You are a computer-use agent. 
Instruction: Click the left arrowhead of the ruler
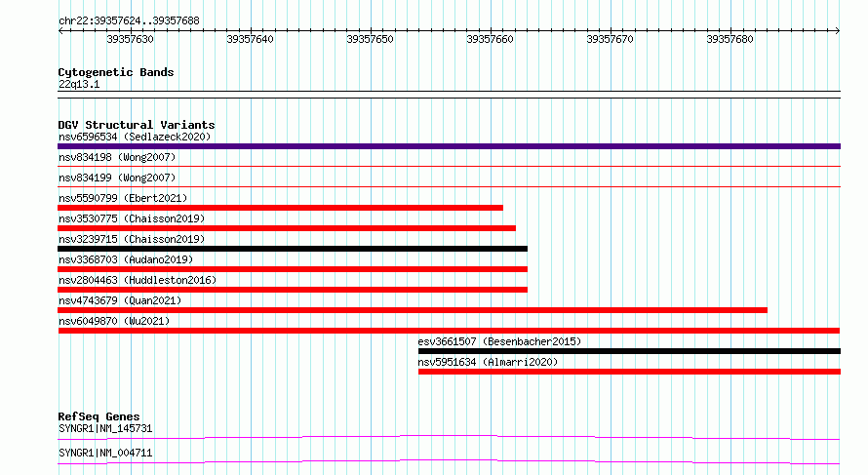point(60,31)
